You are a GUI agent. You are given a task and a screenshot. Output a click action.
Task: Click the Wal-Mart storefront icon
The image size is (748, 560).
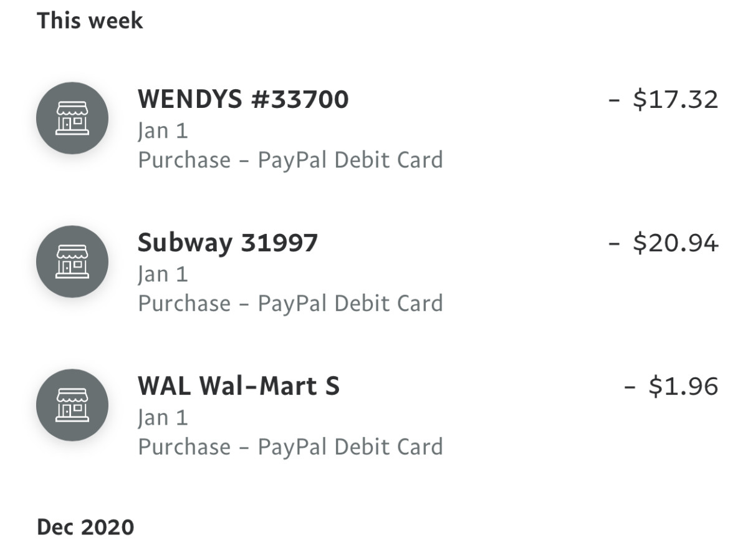coord(72,405)
